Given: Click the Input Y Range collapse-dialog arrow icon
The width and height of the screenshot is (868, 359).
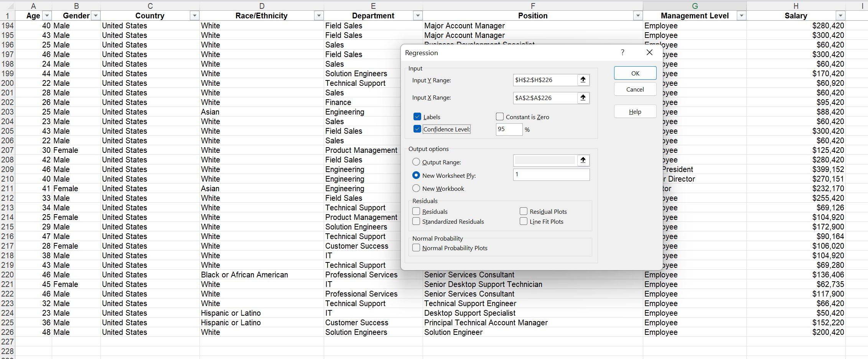Looking at the screenshot, I should click(583, 80).
